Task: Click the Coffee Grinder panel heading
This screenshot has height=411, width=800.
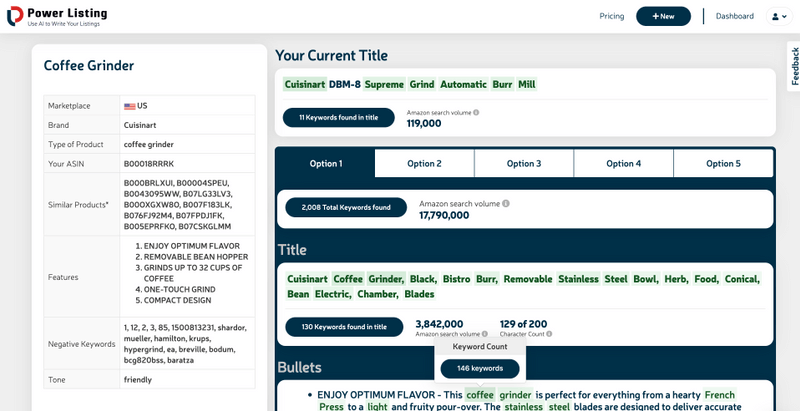Action: tap(89, 66)
